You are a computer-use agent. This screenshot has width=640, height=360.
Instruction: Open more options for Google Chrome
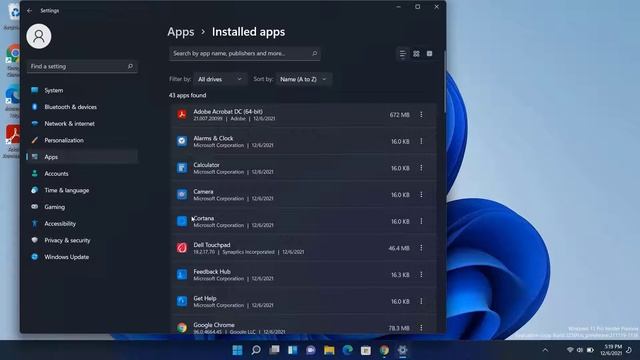(x=421, y=328)
